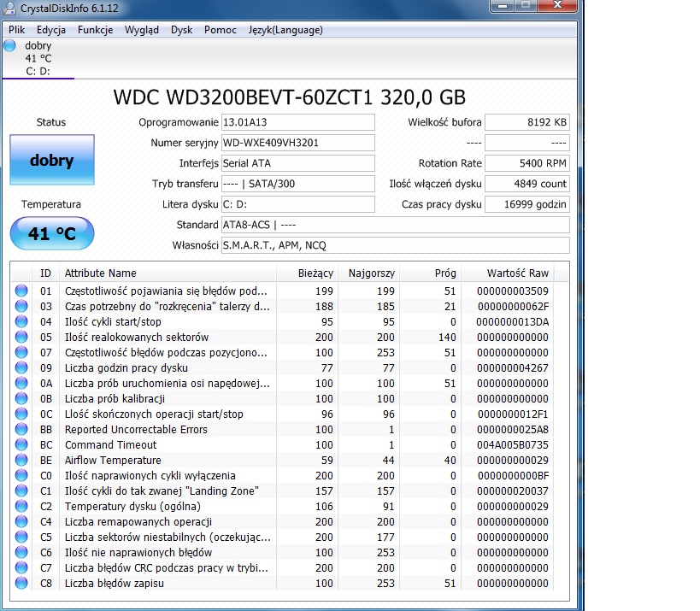Click status orb for attribute BC

coord(21,445)
